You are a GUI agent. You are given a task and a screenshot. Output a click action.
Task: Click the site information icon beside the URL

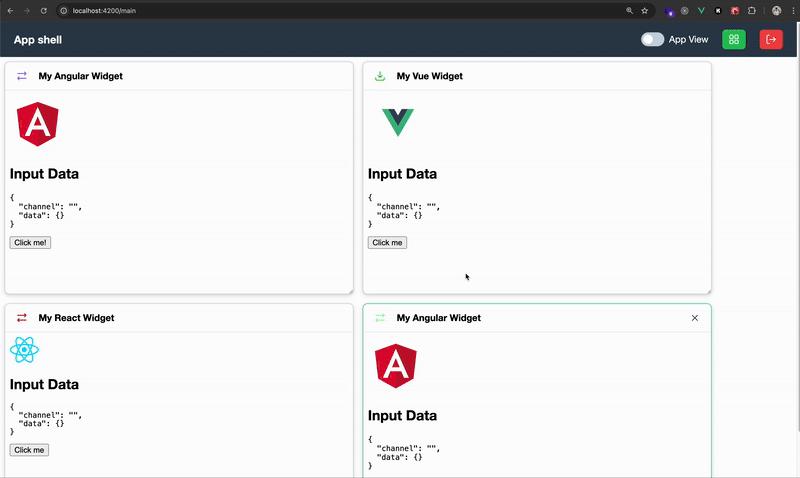pyautogui.click(x=64, y=11)
